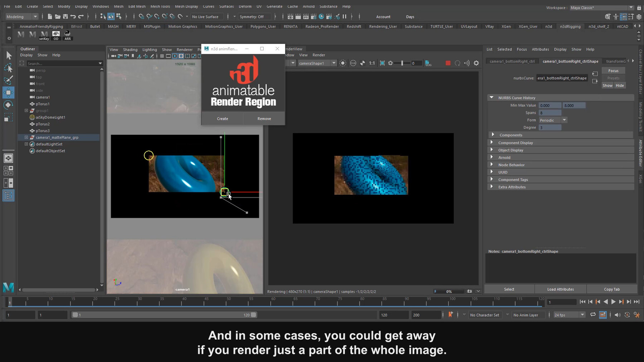Screen dimensions: 644x362
Task: Click the Save Scene icon on the toolbar
Action: point(65,16)
